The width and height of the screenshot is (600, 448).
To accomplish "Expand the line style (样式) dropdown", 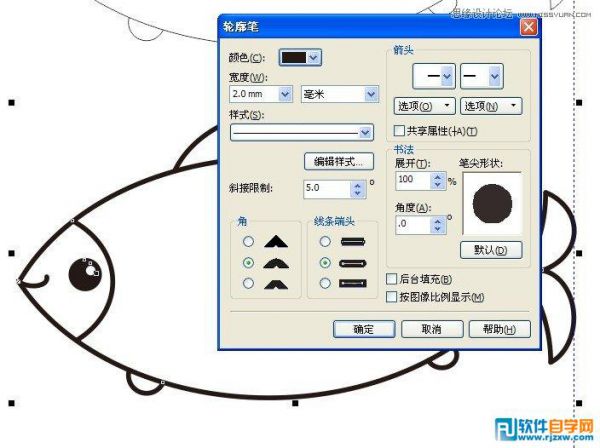I will [365, 132].
